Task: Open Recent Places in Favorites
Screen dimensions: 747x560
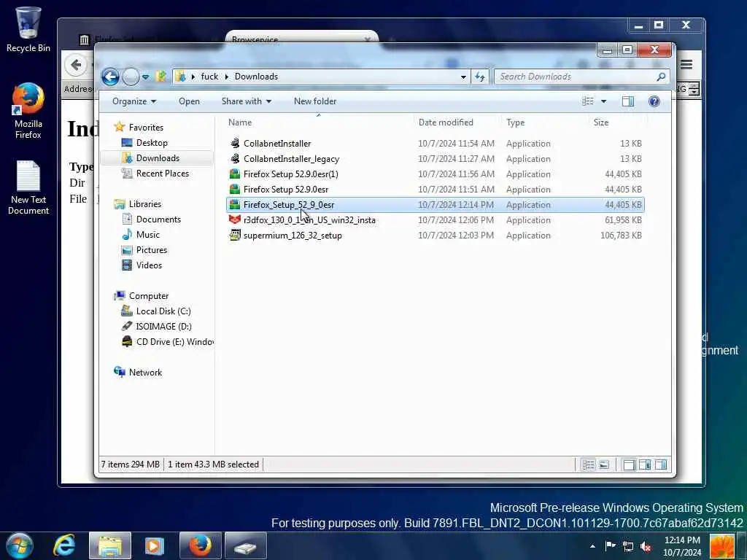Action: (x=162, y=174)
